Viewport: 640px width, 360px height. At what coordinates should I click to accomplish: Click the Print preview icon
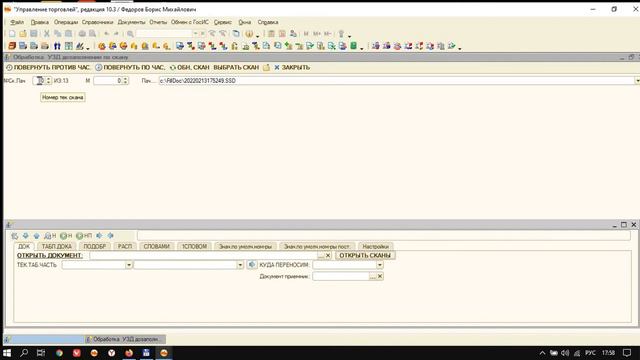point(93,34)
